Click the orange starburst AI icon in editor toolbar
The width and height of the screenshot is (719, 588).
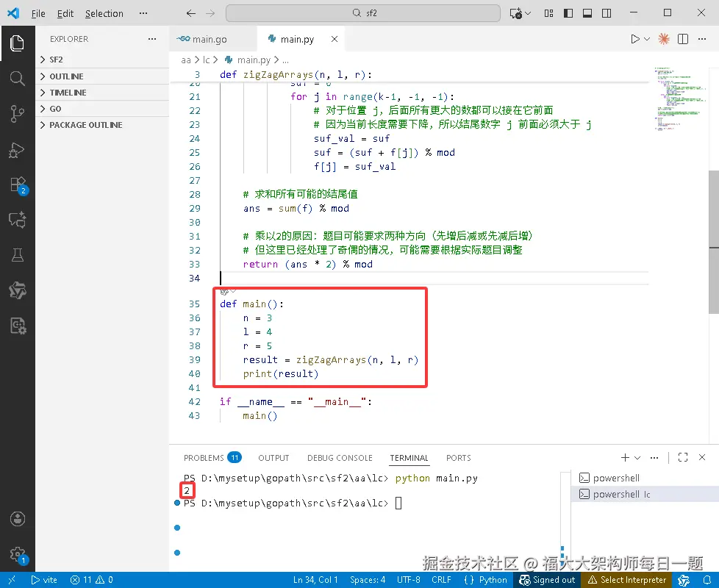click(x=664, y=39)
